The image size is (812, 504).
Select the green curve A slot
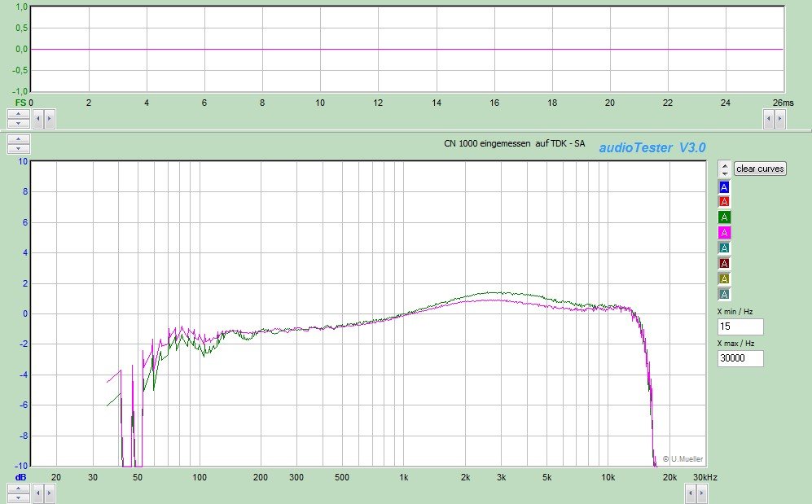click(725, 217)
